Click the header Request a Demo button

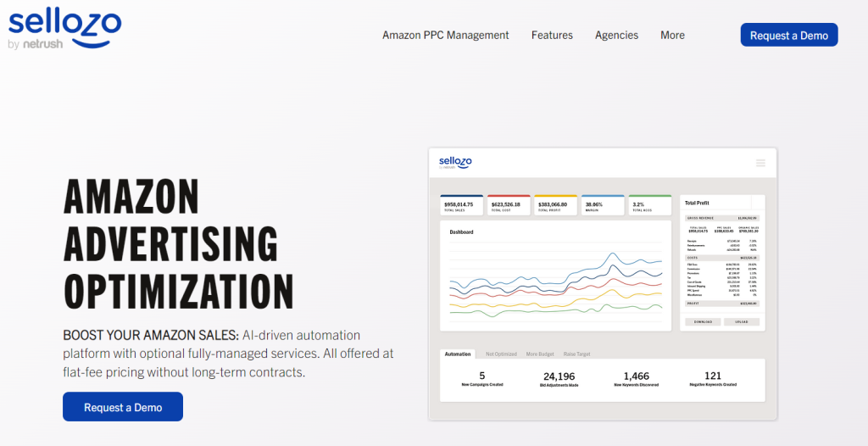tap(789, 35)
